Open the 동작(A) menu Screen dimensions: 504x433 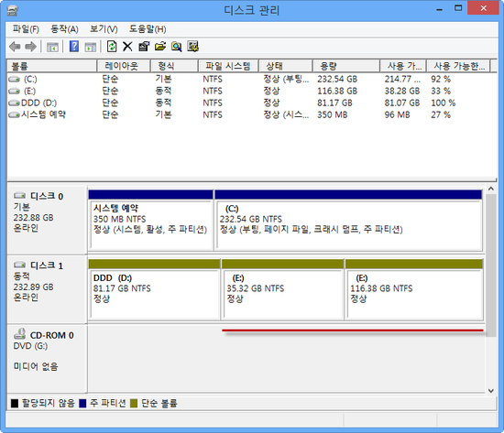tap(64, 29)
